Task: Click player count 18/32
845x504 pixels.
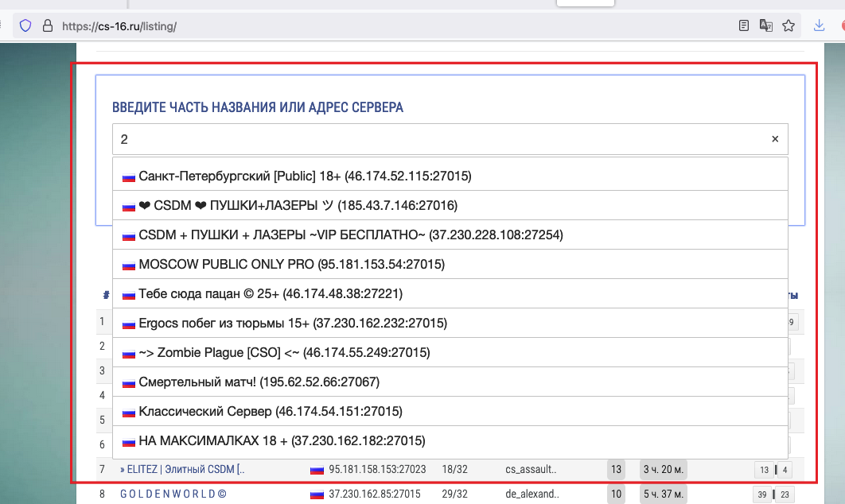Action: tap(455, 469)
